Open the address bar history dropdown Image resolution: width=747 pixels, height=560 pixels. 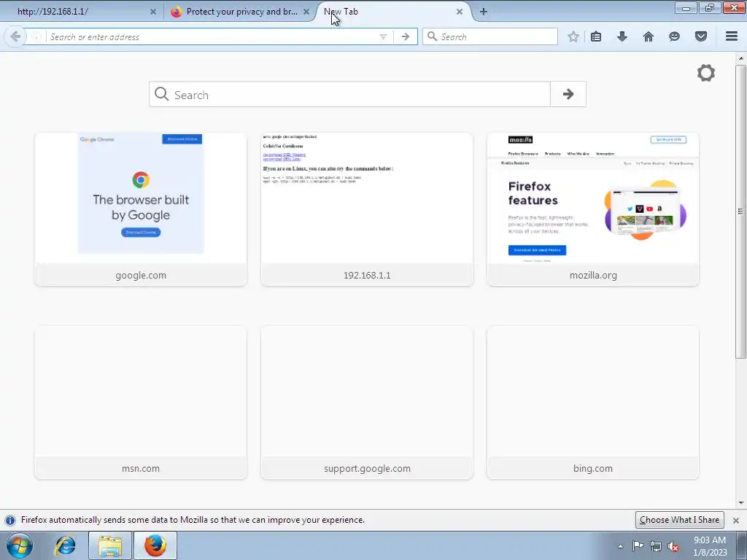[x=382, y=36]
